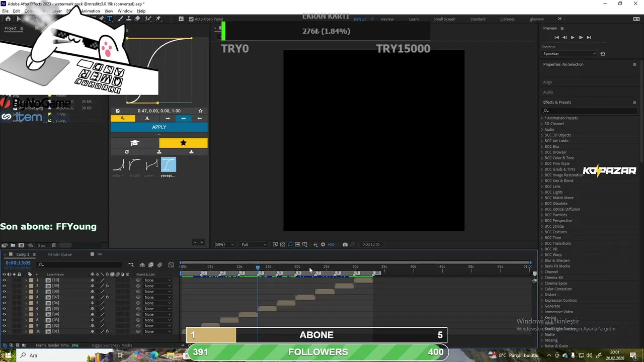Enable the motion blur icon in the timeline
This screenshot has height=362, width=644.
(x=159, y=265)
